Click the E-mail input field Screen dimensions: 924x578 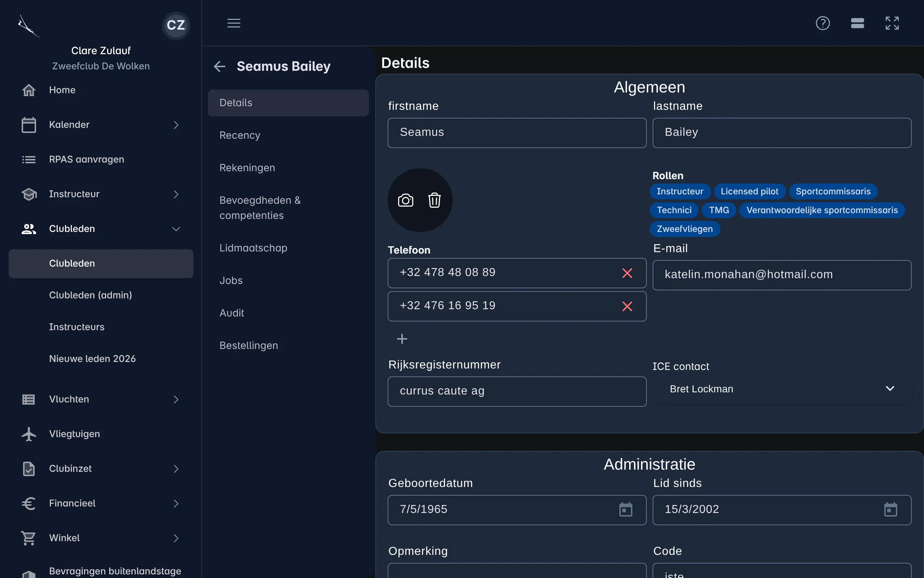coord(781,275)
